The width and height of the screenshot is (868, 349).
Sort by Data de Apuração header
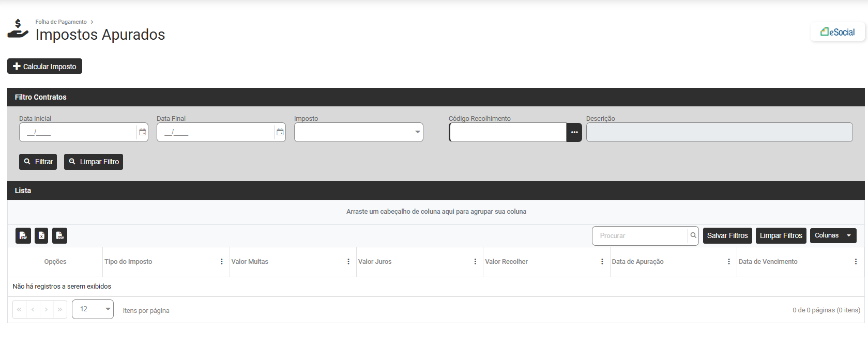tap(637, 262)
